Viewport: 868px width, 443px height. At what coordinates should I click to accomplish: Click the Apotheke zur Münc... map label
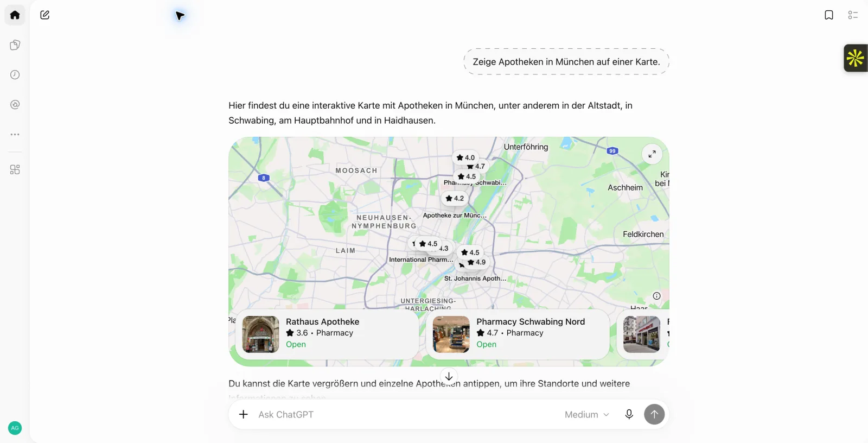(455, 216)
